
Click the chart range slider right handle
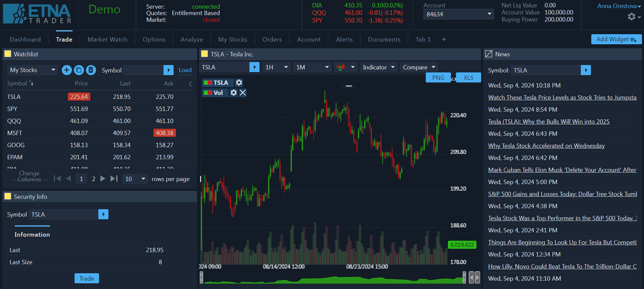pos(464,277)
